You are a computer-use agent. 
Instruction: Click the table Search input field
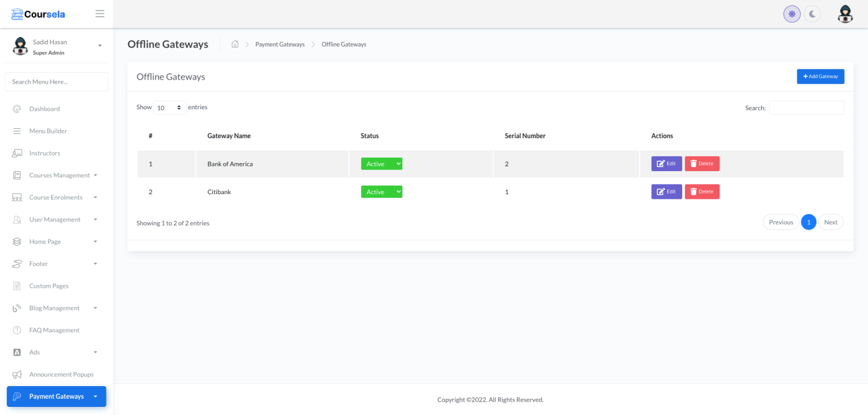coord(806,108)
